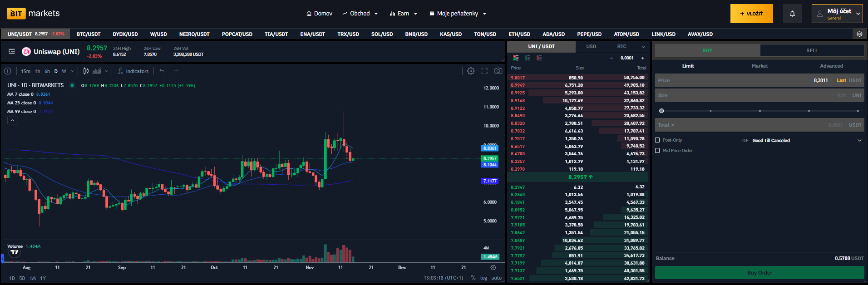Select the Market order type tab
Viewport: 868px width, 285px height.
pos(759,66)
